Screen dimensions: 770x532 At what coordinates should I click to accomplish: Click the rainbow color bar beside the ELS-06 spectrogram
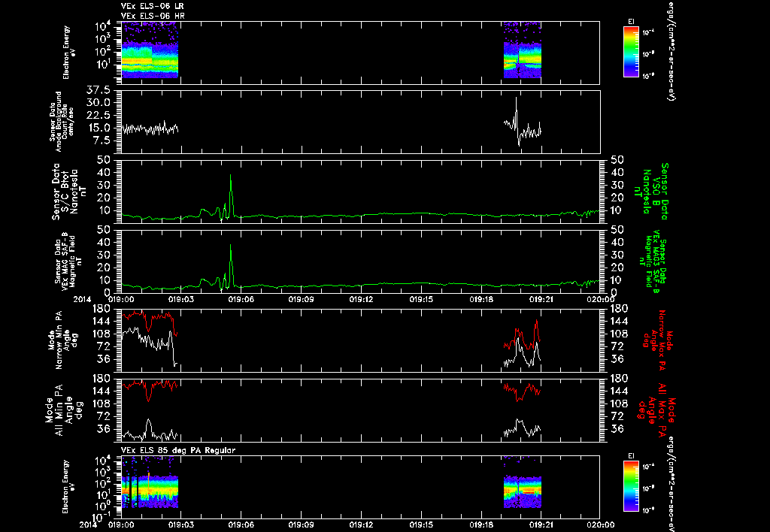click(x=631, y=52)
